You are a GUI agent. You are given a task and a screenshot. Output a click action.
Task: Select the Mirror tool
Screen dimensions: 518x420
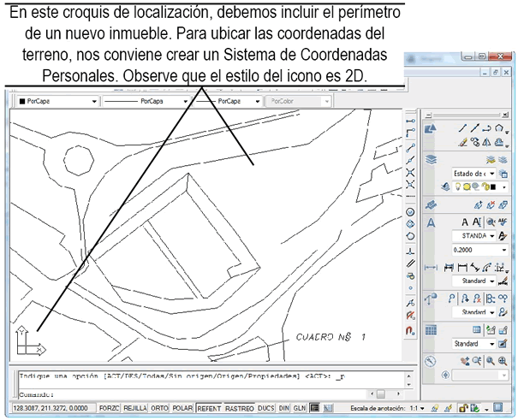click(486, 143)
